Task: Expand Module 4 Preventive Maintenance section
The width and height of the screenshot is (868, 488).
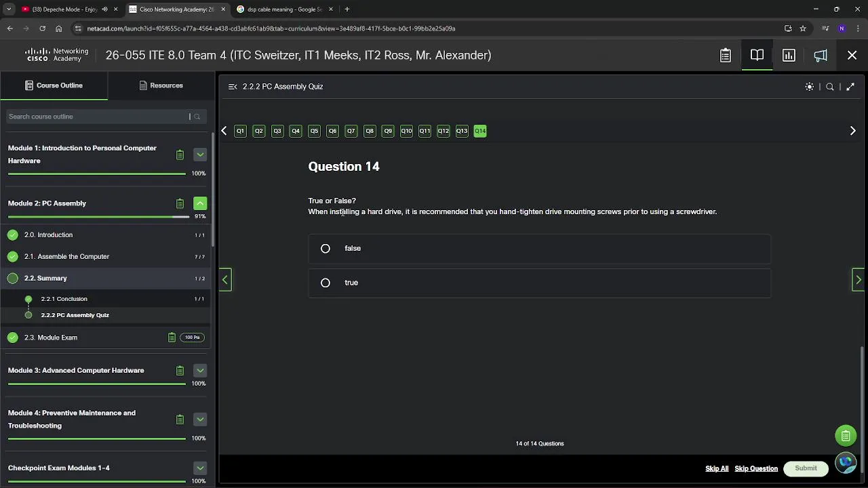Action: (x=200, y=420)
